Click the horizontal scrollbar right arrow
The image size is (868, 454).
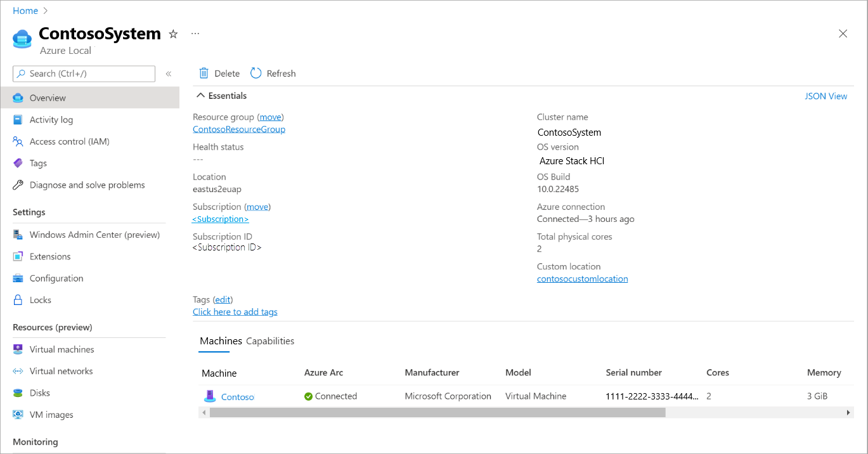(848, 413)
